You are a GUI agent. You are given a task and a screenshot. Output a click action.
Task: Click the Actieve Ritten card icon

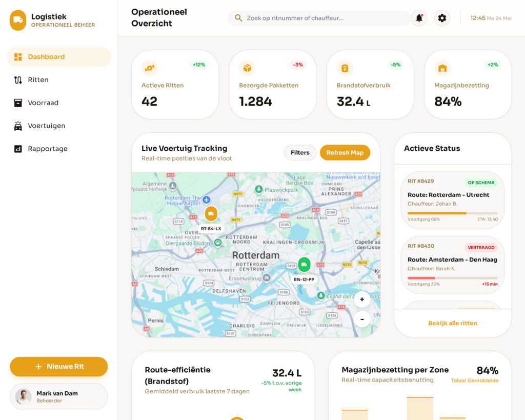tap(150, 68)
